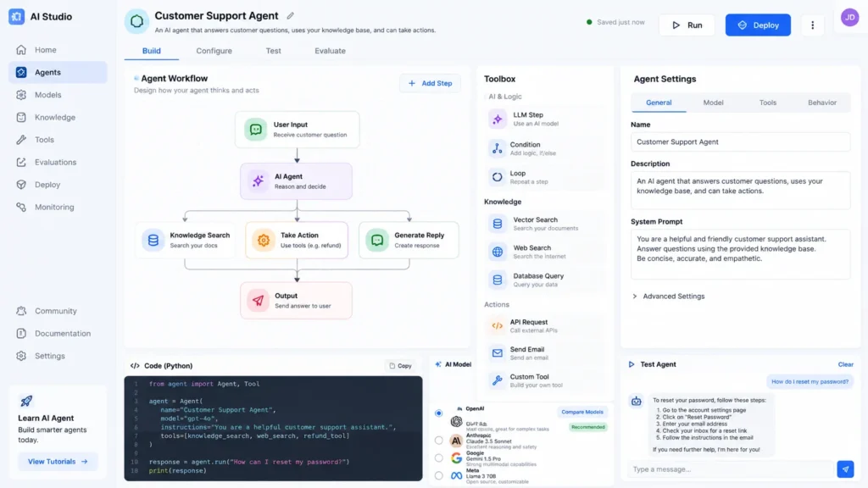Switch to the Evaluate tab

330,51
